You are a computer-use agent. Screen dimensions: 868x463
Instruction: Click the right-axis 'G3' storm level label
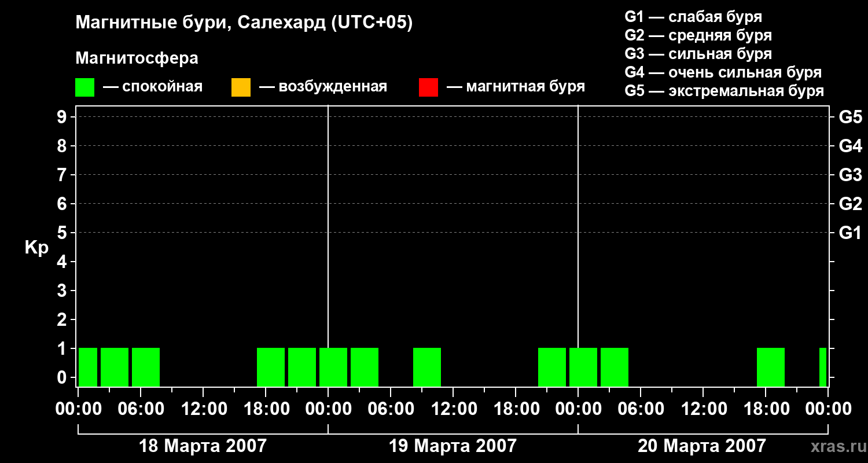pos(850,175)
